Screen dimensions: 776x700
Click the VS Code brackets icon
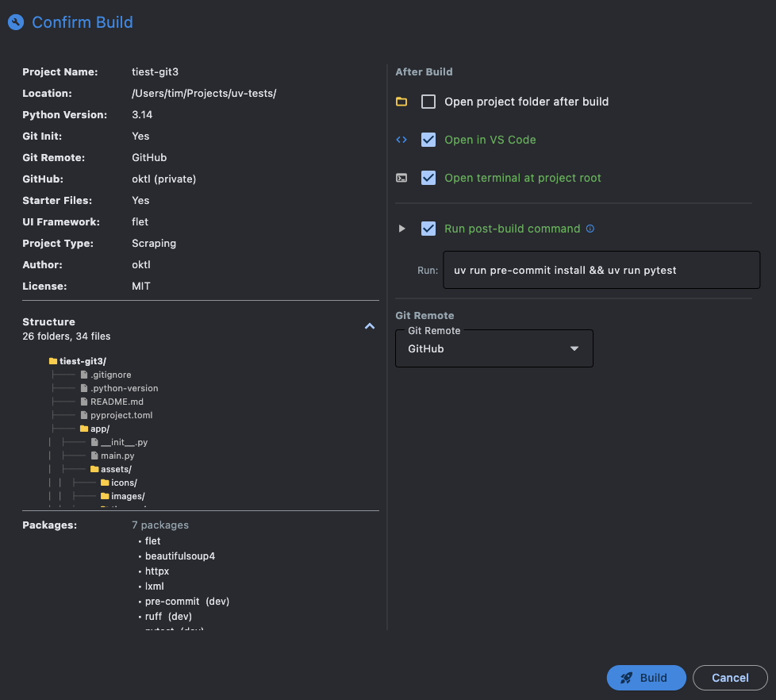pos(401,140)
